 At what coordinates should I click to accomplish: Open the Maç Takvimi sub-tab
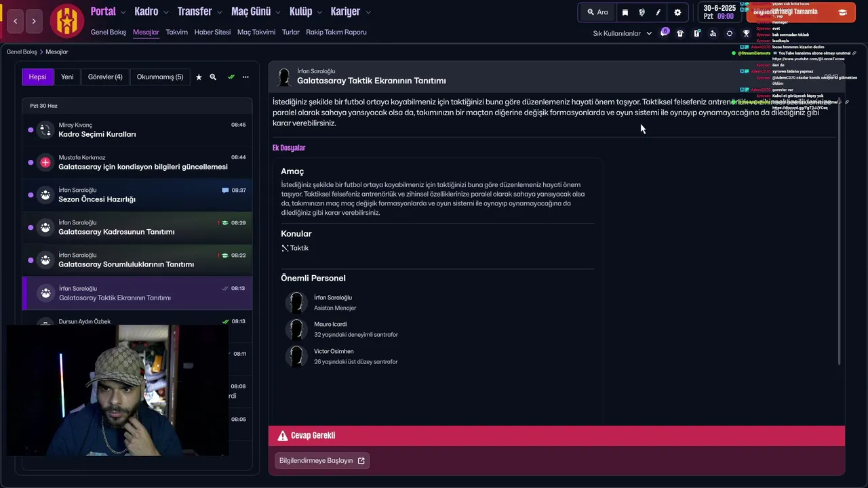pyautogui.click(x=256, y=32)
